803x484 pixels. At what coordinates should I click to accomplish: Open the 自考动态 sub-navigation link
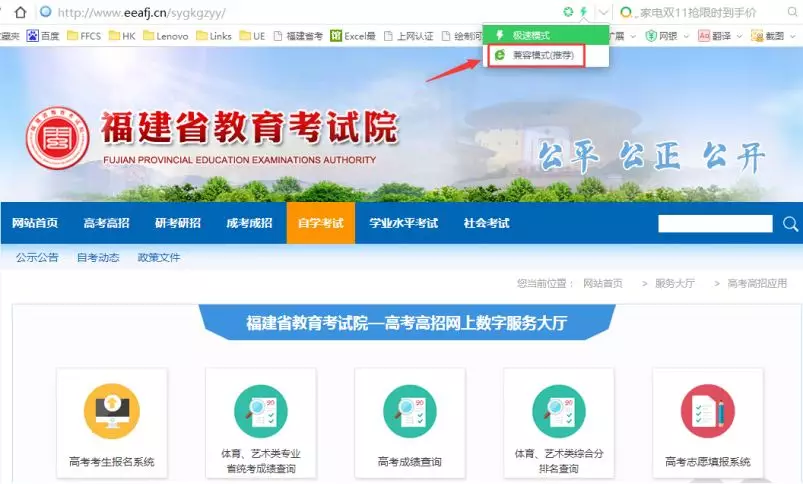(x=98, y=257)
